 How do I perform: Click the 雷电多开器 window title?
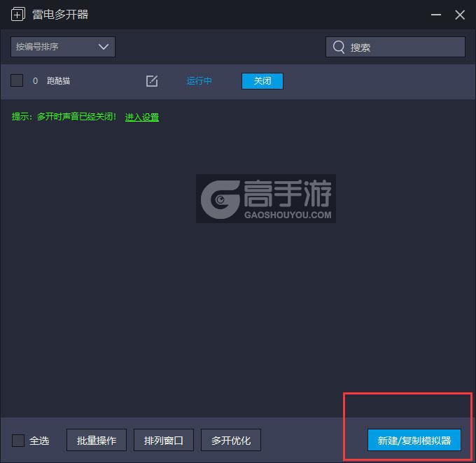(60, 15)
